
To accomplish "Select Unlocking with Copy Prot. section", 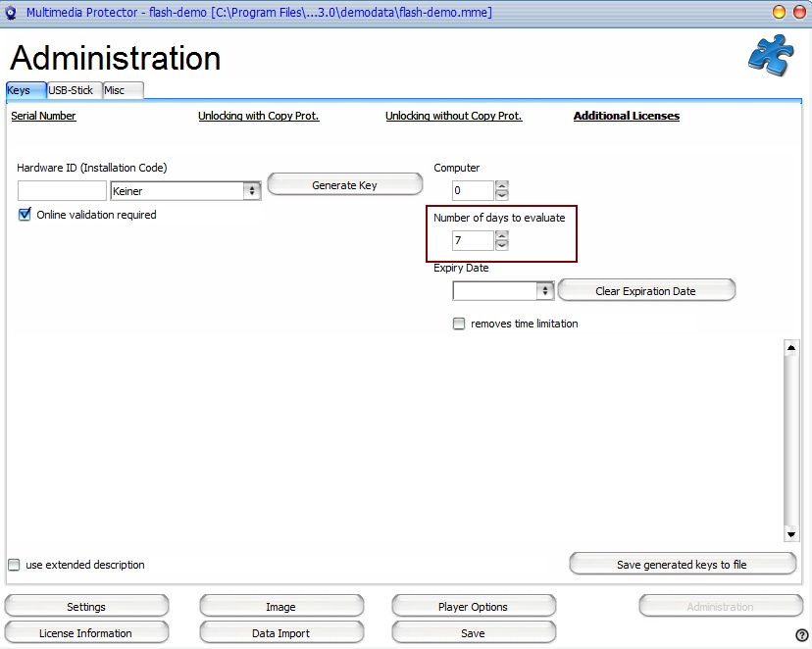I will (258, 116).
